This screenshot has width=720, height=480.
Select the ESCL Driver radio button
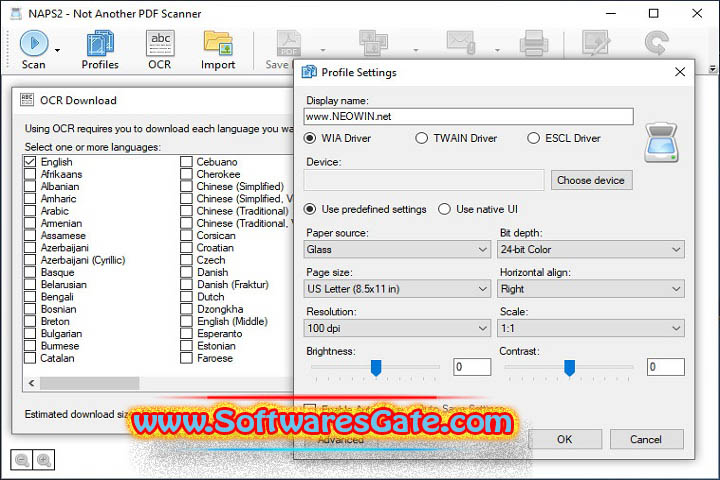pos(533,138)
